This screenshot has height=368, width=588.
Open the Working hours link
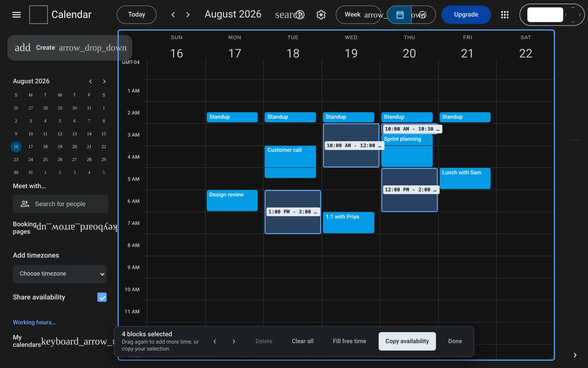click(34, 322)
